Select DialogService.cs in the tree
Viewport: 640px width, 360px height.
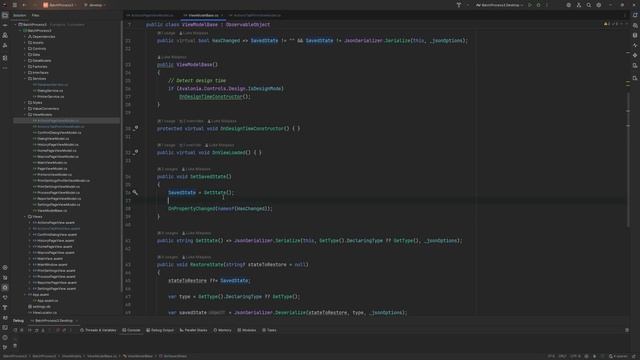tap(48, 91)
